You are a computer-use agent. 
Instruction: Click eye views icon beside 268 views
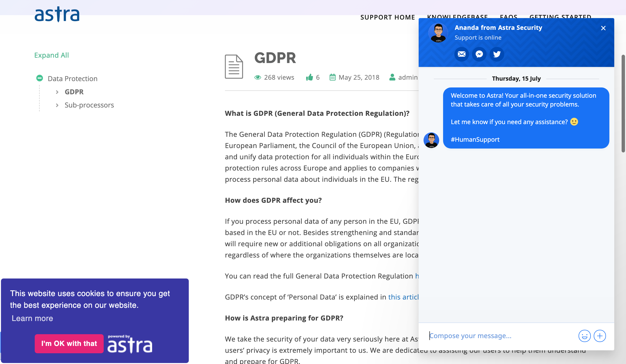click(x=257, y=77)
